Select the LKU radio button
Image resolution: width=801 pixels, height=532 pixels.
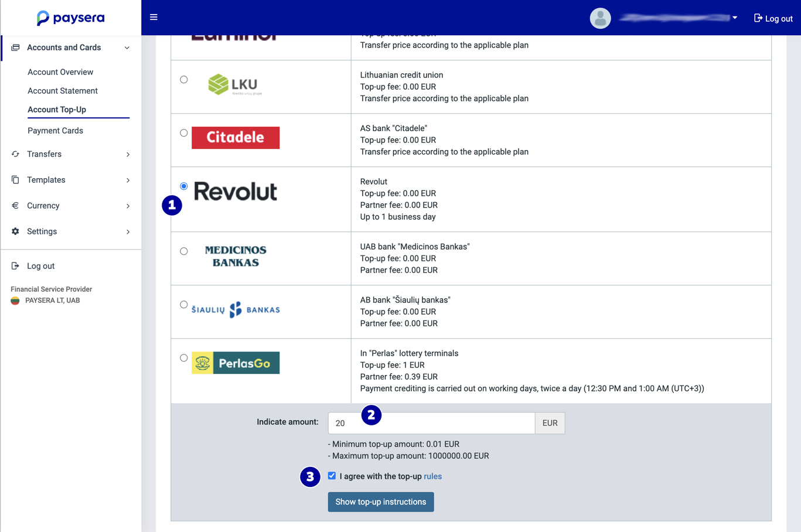(184, 80)
